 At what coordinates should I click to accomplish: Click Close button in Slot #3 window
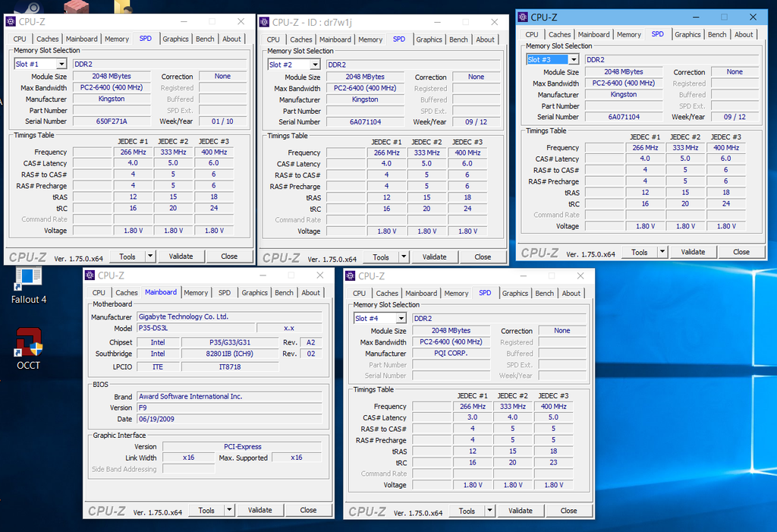(741, 252)
